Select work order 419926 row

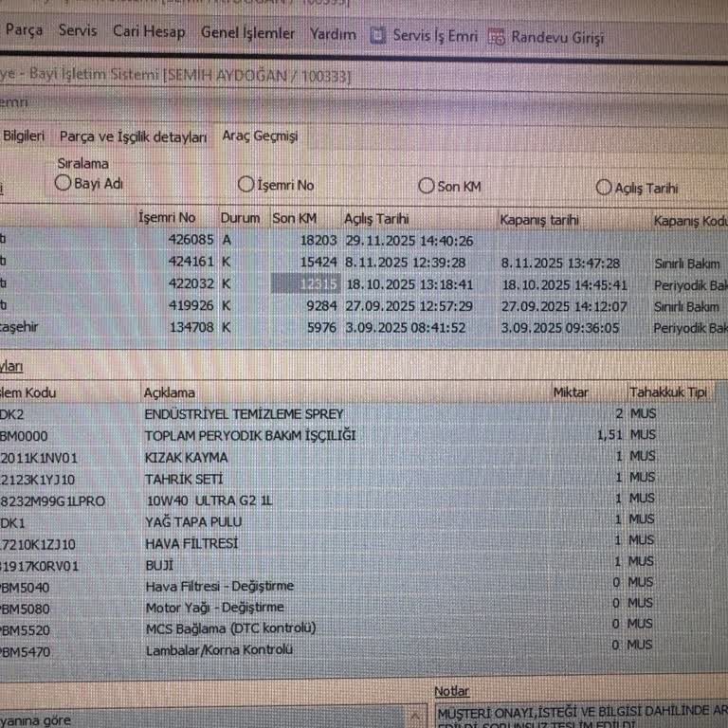[x=364, y=306]
